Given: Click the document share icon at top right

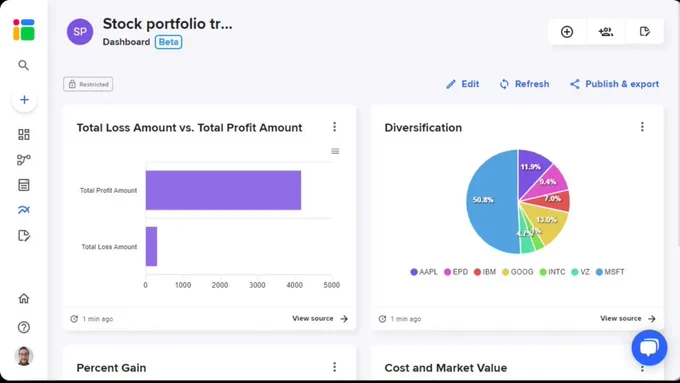Looking at the screenshot, I should click(x=644, y=32).
